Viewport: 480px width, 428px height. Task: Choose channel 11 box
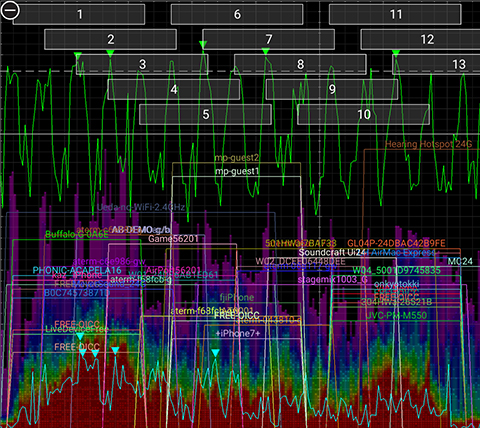(395, 14)
